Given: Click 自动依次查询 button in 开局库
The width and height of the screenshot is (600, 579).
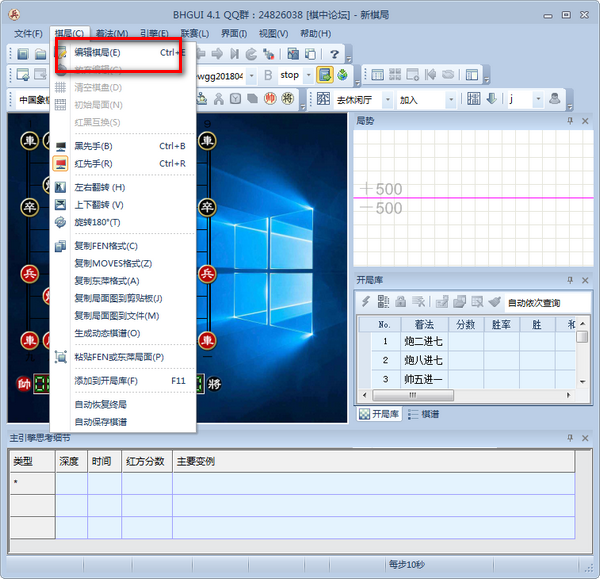Looking at the screenshot, I should [533, 302].
